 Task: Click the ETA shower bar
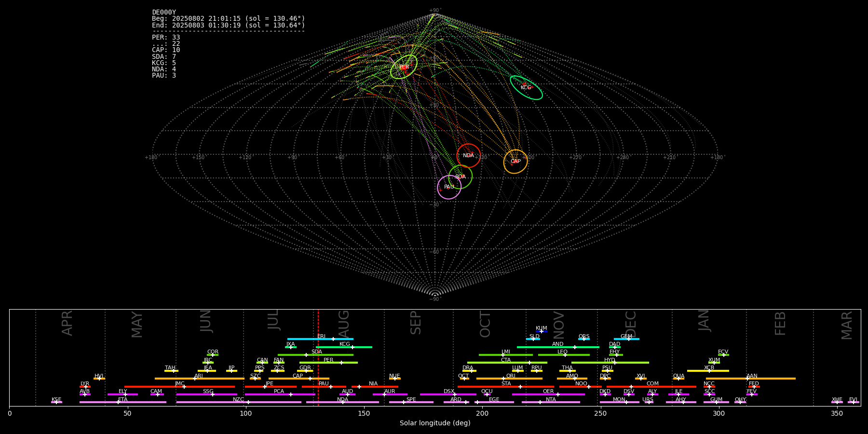(123, 402)
